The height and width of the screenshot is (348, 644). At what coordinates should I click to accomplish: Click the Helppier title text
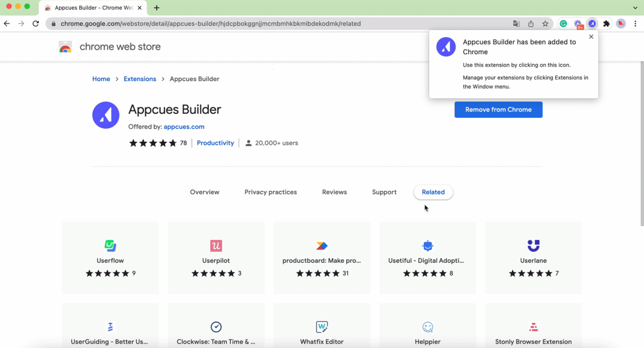428,342
